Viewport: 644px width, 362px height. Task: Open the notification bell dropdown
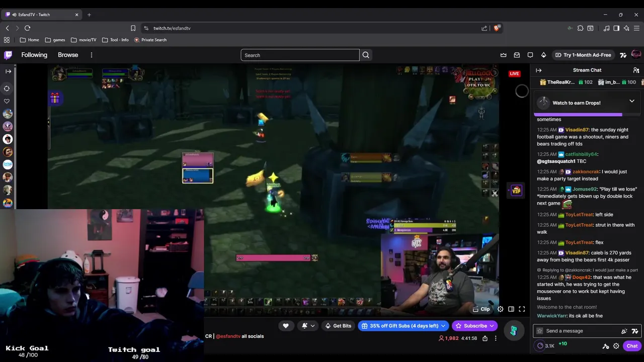pyautogui.click(x=307, y=326)
